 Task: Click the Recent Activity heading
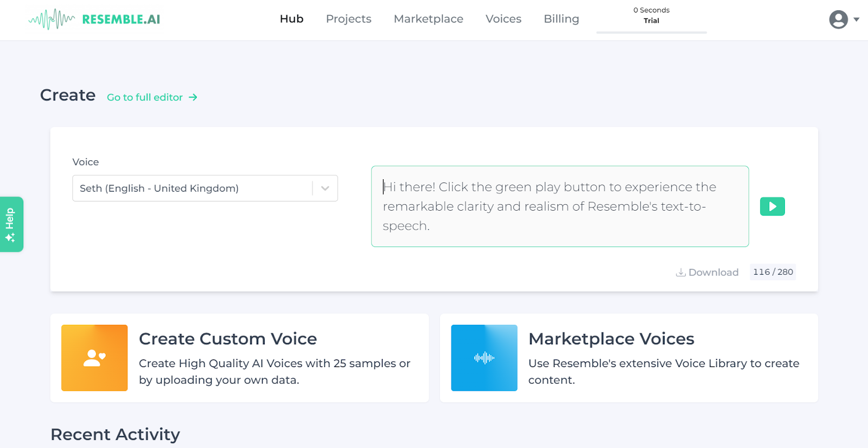pos(115,434)
